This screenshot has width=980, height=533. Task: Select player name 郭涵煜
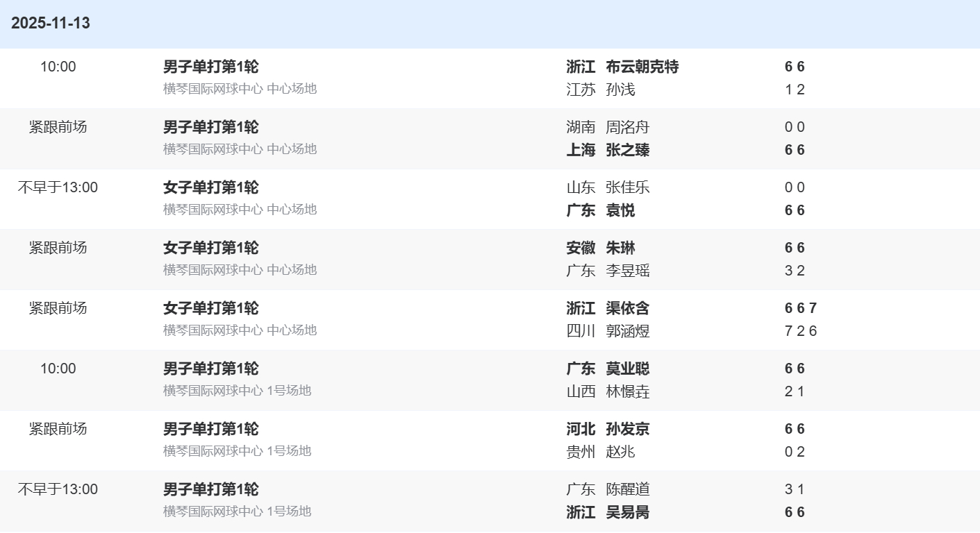point(628,331)
